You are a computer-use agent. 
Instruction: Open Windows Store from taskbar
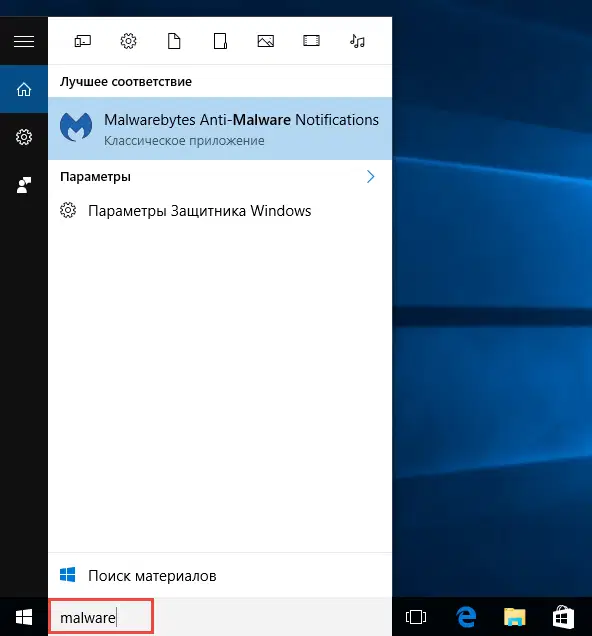tap(563, 617)
